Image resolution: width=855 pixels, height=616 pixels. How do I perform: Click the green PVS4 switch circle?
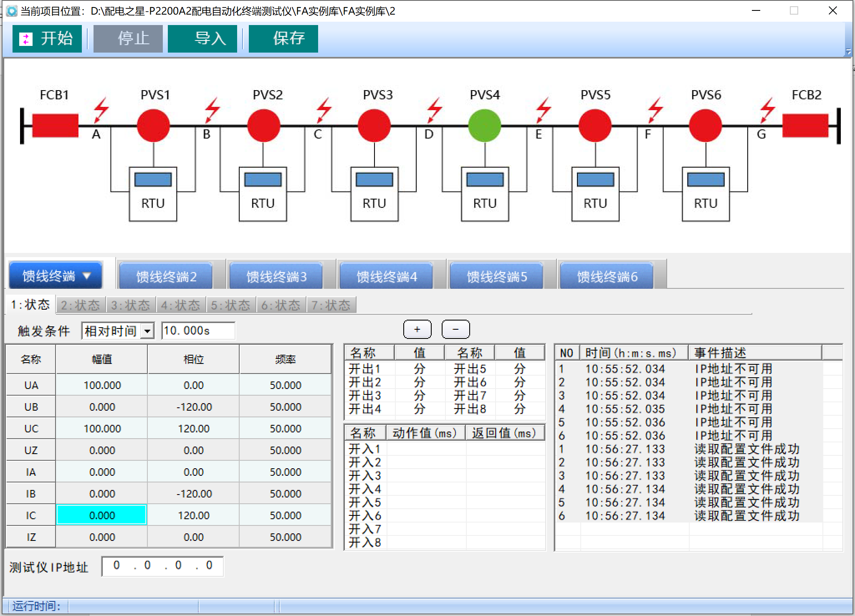tap(484, 126)
